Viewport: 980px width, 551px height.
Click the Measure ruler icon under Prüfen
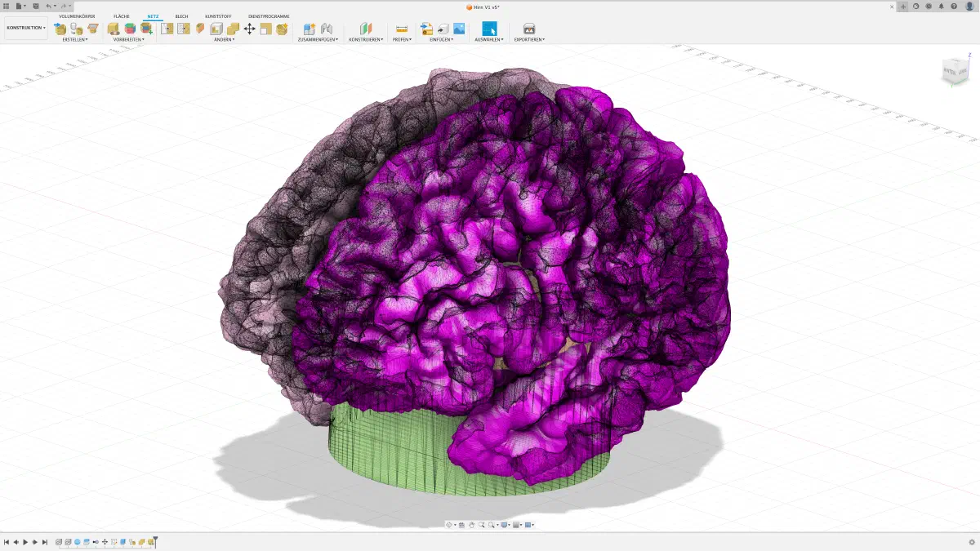tap(401, 29)
